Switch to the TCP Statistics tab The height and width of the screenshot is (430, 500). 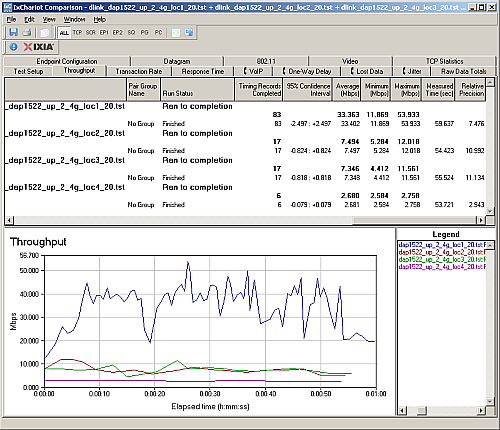point(444,61)
